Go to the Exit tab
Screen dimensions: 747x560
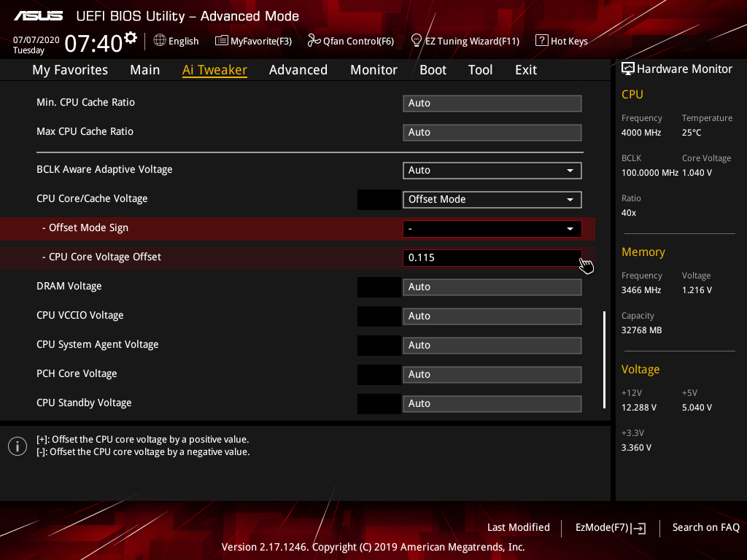[x=526, y=70]
